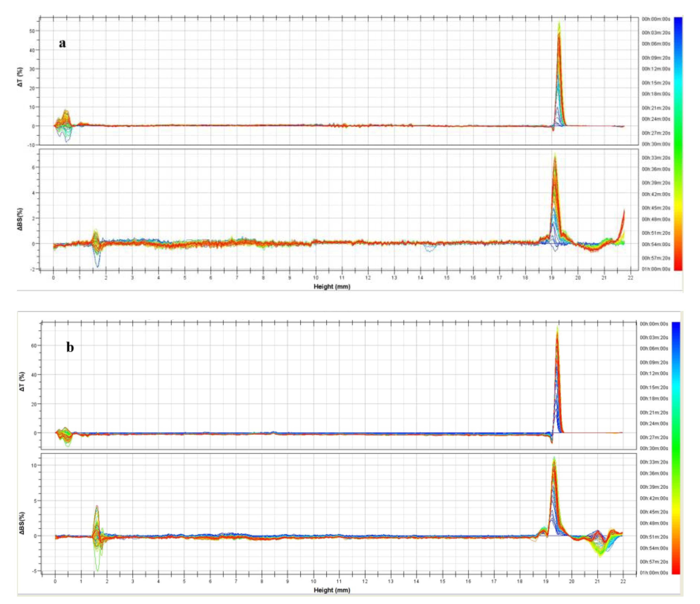Image resolution: width=700 pixels, height=604 pixels.
Task: Select 00h:30m:00s timestamp in panel a legend
Action: coord(656,144)
